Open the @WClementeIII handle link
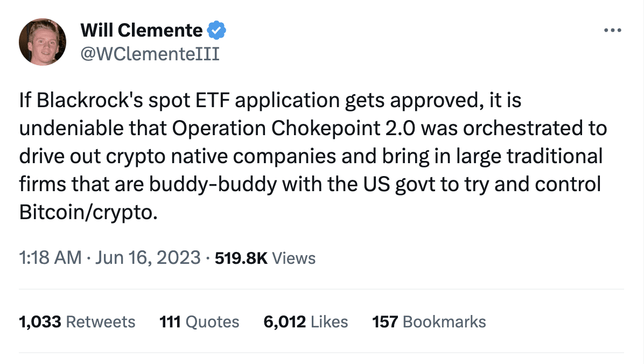This screenshot has width=644, height=364. [150, 54]
